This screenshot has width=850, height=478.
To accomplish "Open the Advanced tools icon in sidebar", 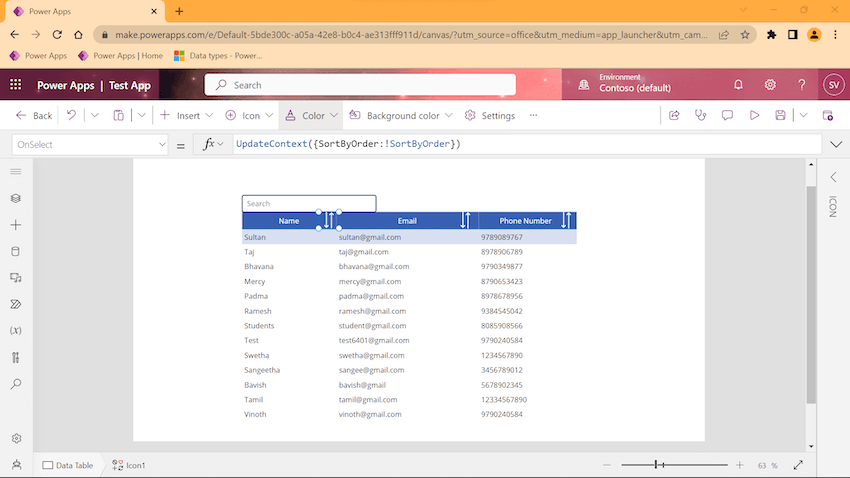I will [x=16, y=357].
